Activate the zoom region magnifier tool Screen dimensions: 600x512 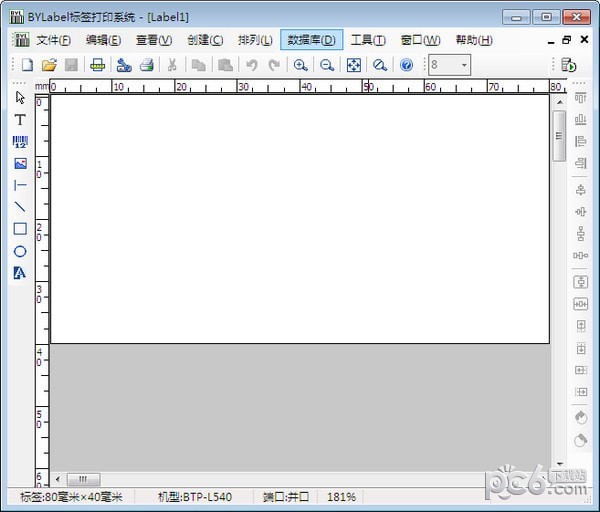380,65
